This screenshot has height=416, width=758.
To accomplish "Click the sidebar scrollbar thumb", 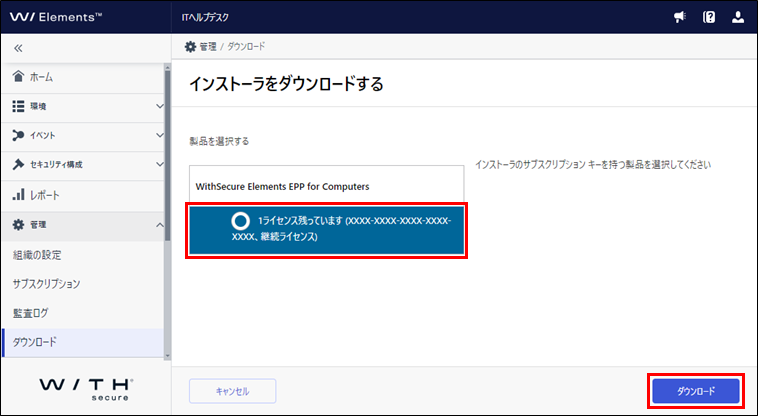I will coord(168,155).
